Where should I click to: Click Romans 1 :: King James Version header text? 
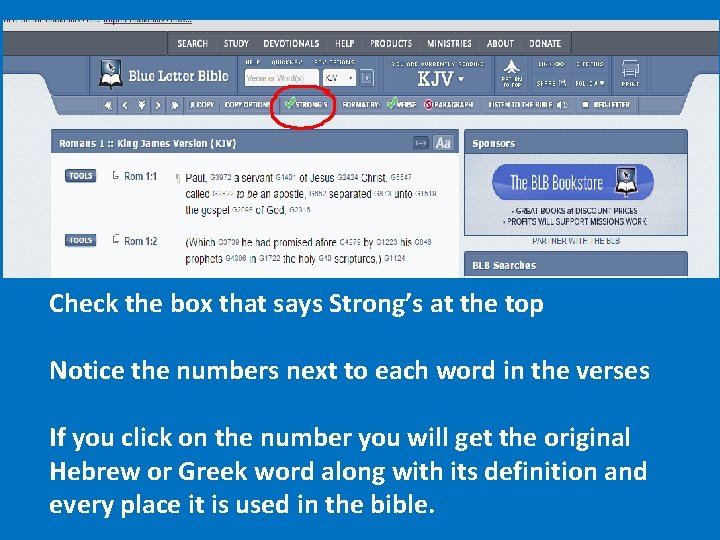coord(147,143)
